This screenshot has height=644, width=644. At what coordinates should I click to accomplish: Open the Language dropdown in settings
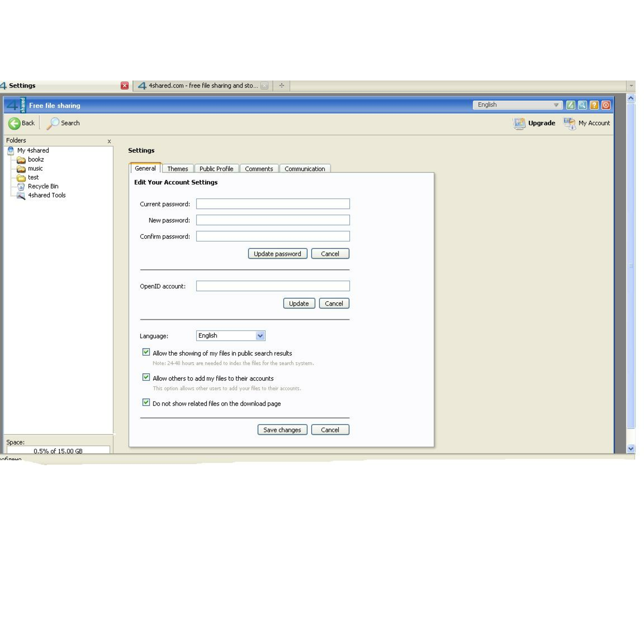(x=230, y=336)
